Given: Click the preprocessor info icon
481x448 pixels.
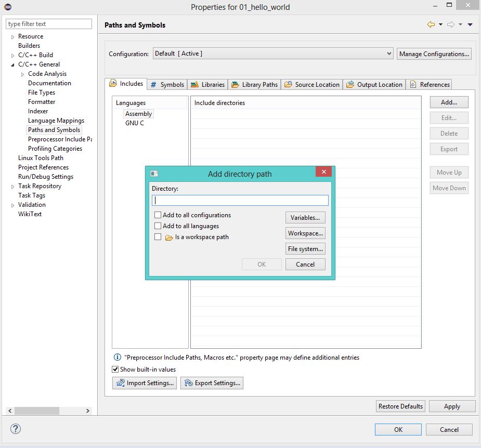Looking at the screenshot, I should (117, 357).
